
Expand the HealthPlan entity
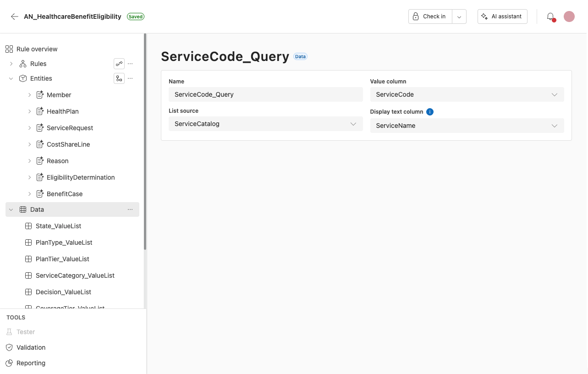click(29, 111)
